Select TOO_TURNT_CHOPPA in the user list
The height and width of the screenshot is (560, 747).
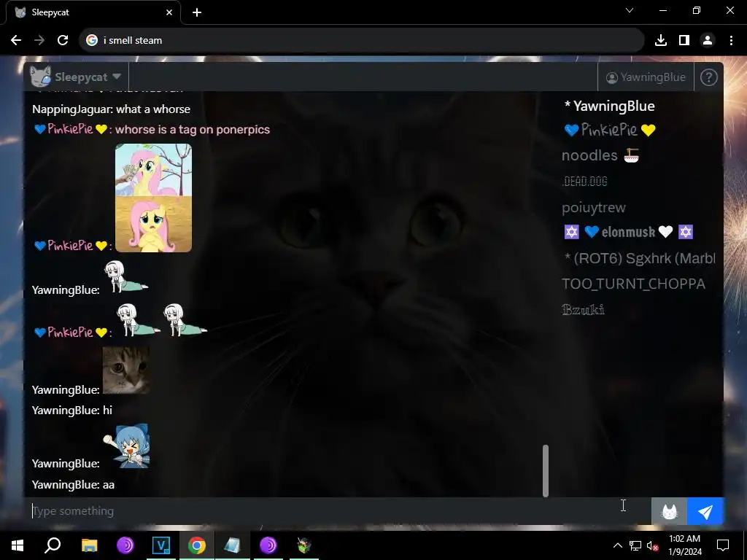[633, 284]
